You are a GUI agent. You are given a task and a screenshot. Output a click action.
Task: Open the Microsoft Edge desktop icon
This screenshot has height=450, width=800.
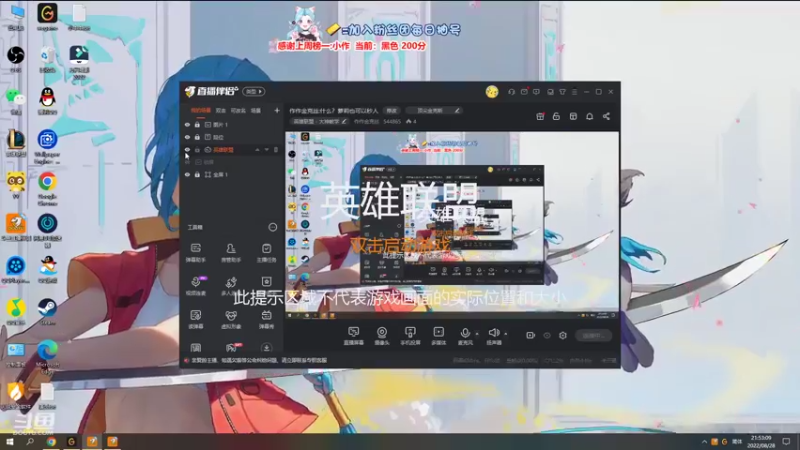click(47, 357)
